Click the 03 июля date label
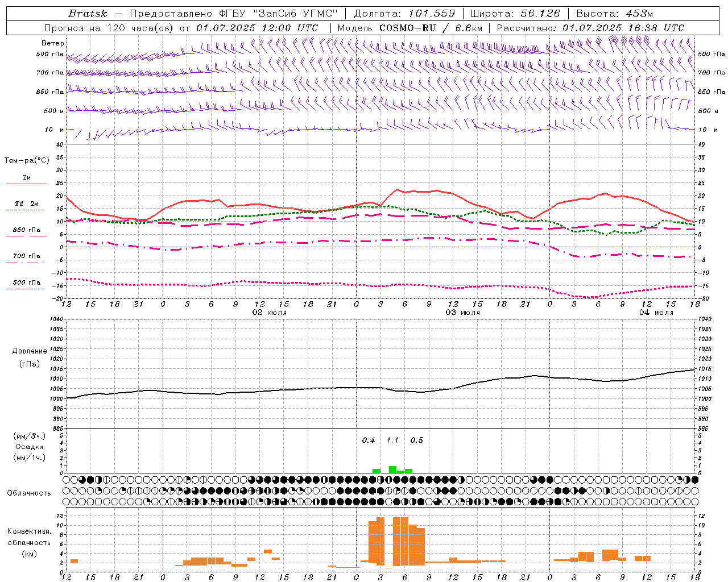728x582 pixels. [462, 313]
